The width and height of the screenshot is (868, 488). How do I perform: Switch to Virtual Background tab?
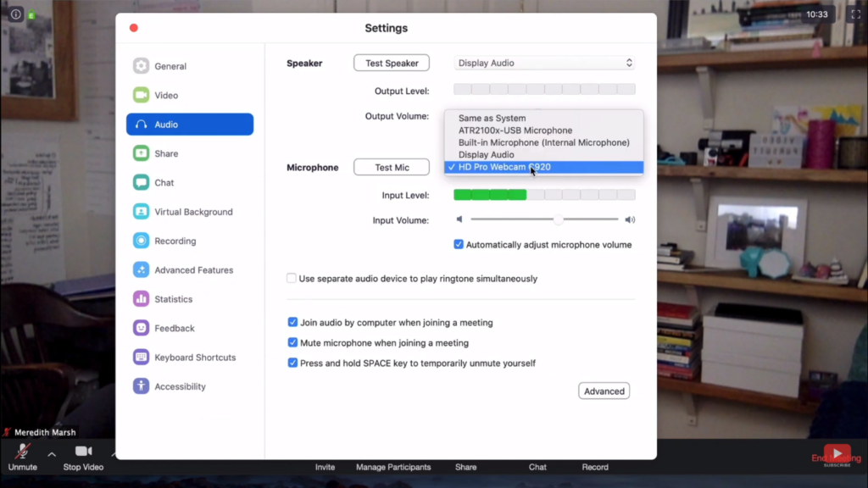(190, 211)
